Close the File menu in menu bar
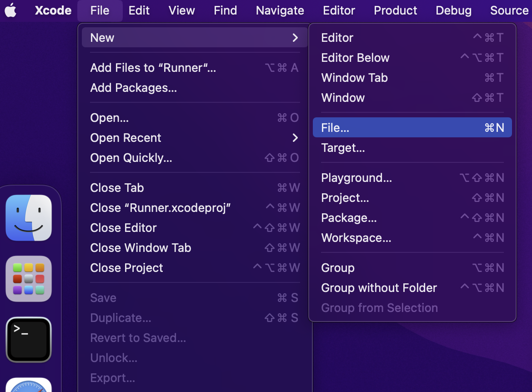The image size is (532, 392). [x=100, y=10]
